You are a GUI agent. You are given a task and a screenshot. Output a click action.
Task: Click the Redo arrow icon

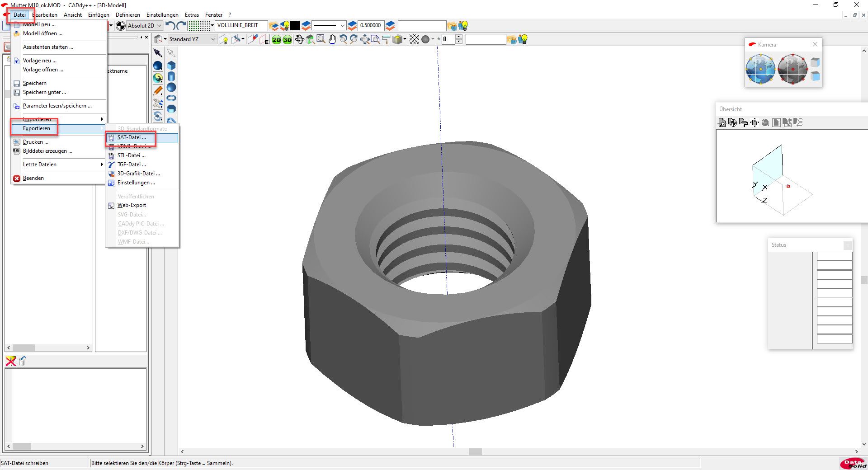[x=181, y=26]
